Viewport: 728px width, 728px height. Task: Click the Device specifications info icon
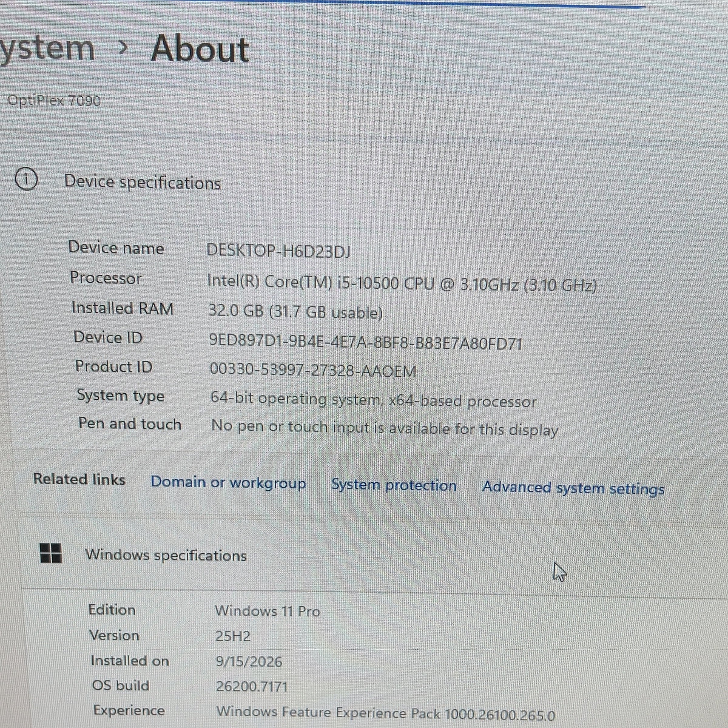[26, 179]
